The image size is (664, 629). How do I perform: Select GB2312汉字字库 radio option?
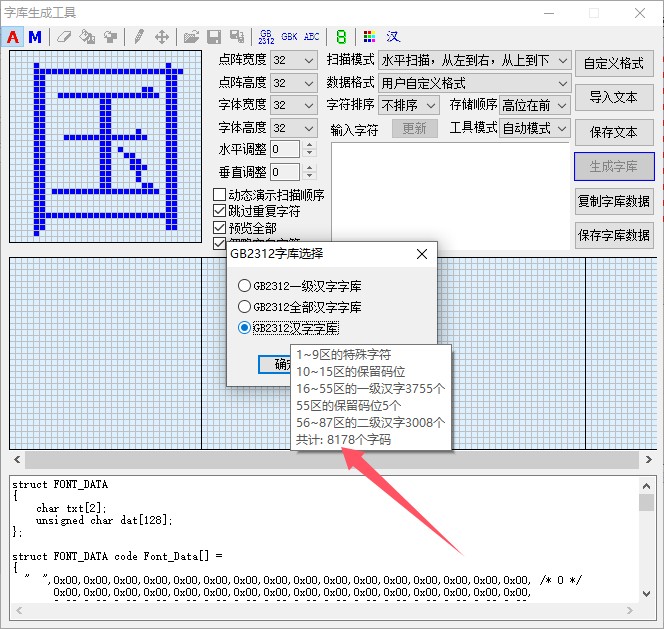point(288,328)
